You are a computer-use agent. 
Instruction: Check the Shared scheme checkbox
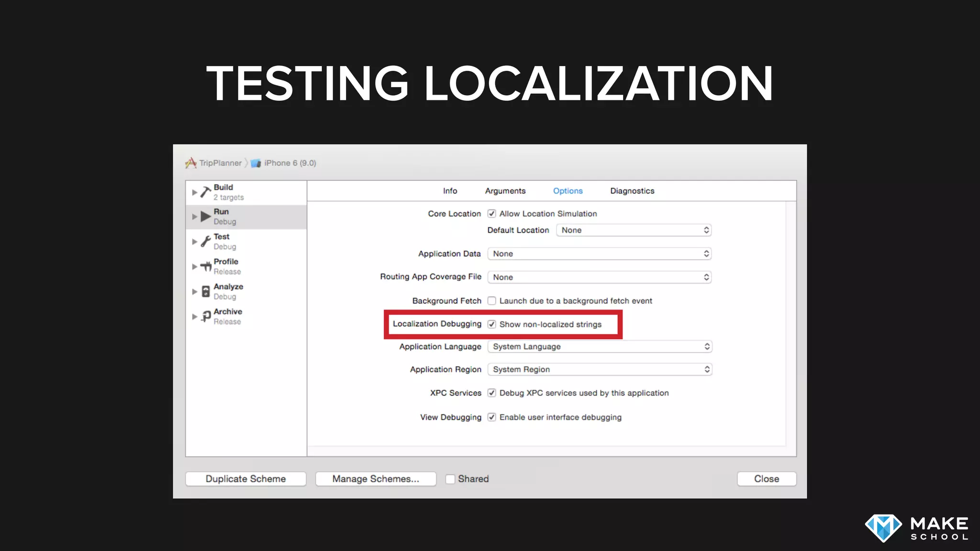[450, 479]
